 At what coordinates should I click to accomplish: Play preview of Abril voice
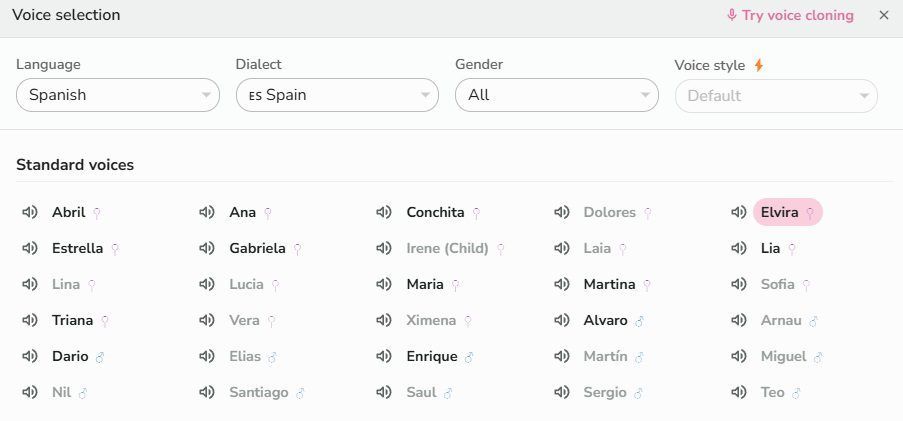click(x=29, y=213)
